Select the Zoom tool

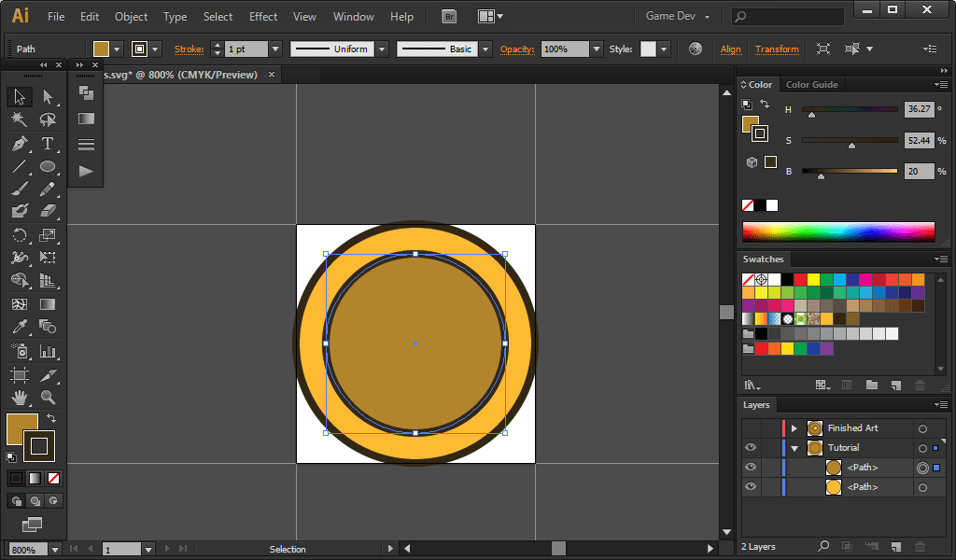pyautogui.click(x=48, y=397)
